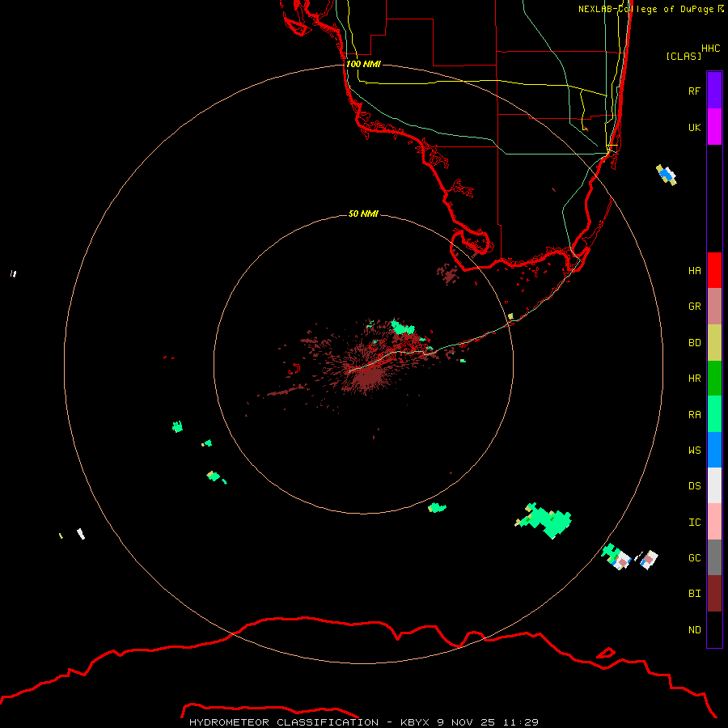Click the "BI" legend label
728x728 pixels.
click(694, 594)
